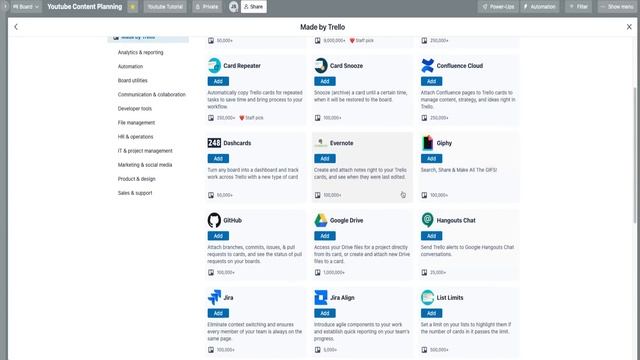Add the Jira Align power-up
640x360 pixels.
[x=325, y=313]
